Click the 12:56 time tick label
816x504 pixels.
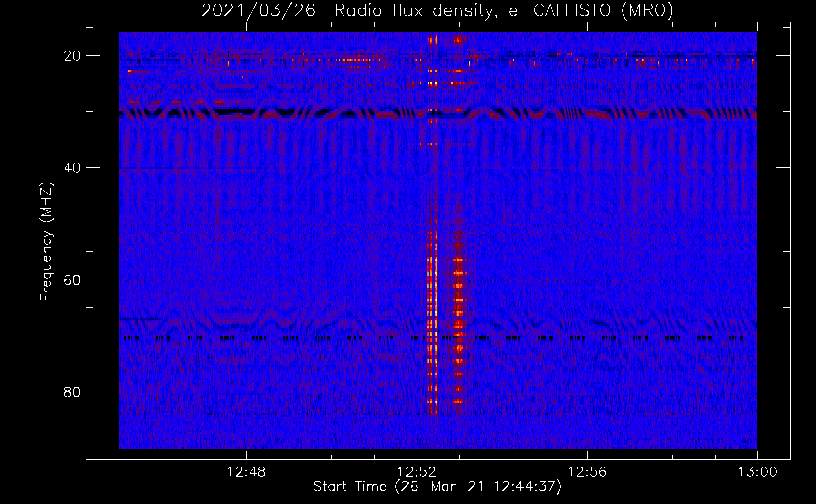587,472
